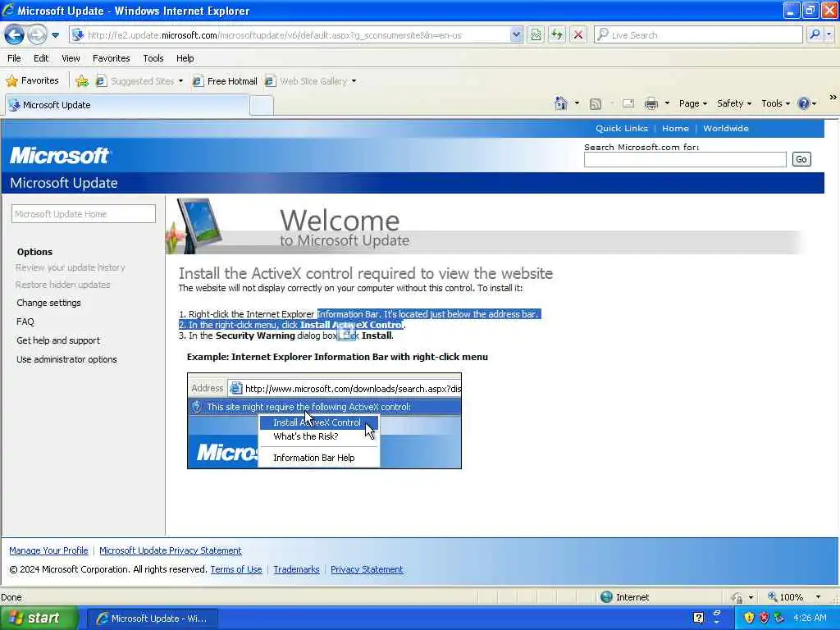Expand the Home button dropdown arrow
The image size is (840, 630).
click(577, 103)
